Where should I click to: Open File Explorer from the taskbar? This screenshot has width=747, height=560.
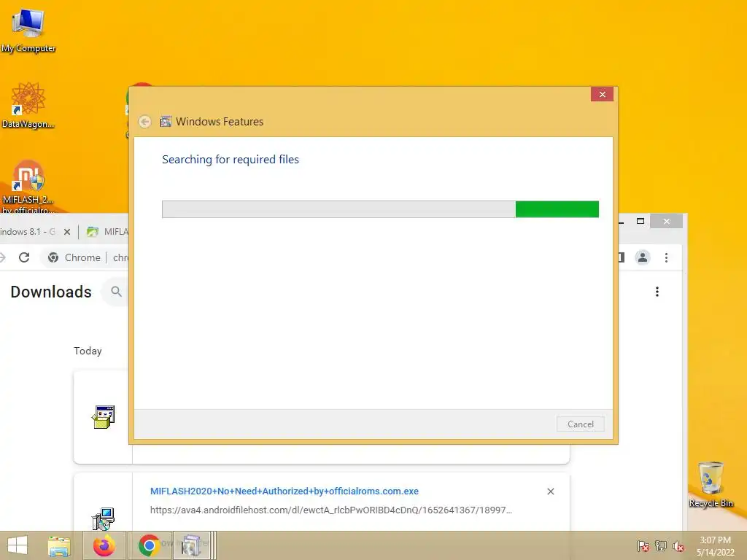pyautogui.click(x=59, y=545)
